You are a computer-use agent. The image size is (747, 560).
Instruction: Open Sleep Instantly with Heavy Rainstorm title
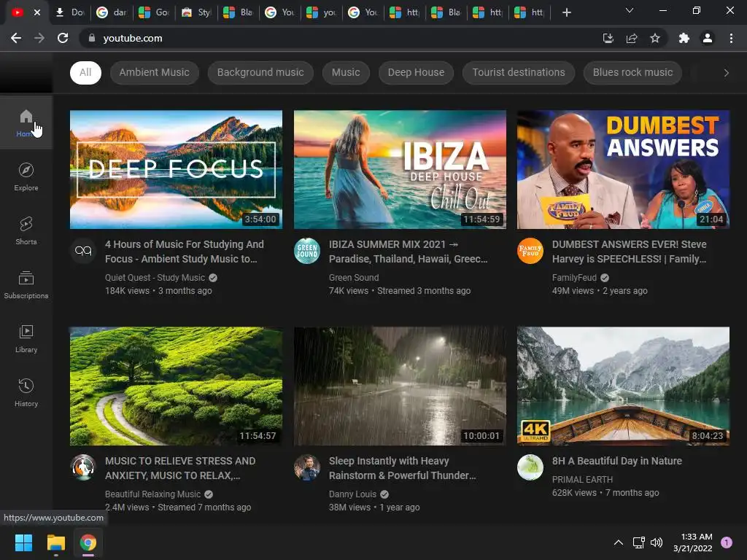tap(403, 468)
